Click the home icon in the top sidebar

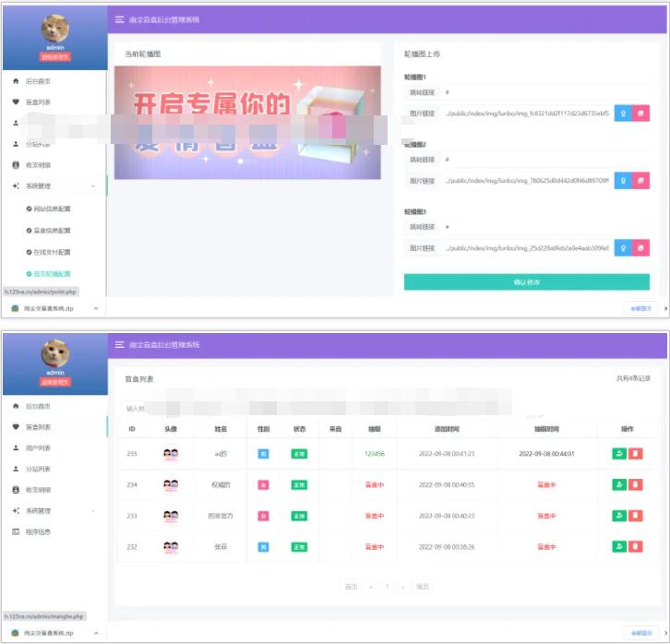coord(16,81)
